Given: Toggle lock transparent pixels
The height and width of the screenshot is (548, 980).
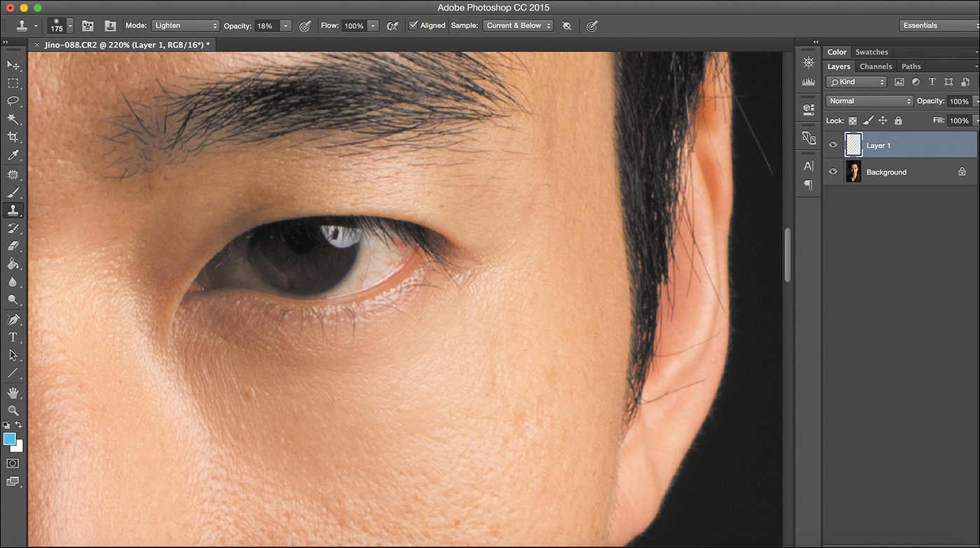Looking at the screenshot, I should click(x=853, y=121).
